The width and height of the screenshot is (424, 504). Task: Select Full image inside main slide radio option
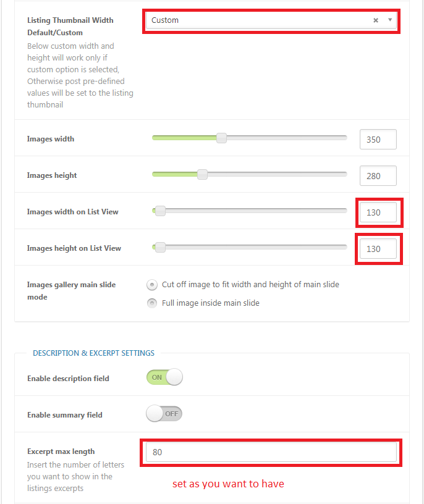tap(152, 303)
